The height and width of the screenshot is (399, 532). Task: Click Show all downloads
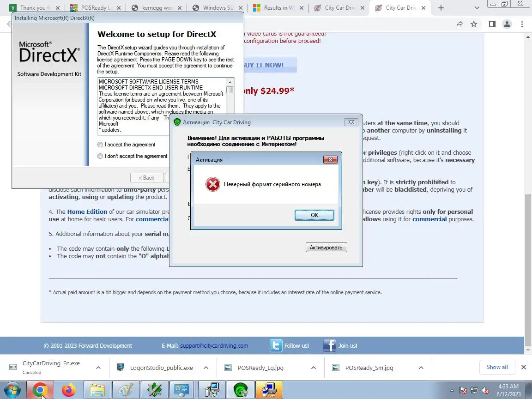click(x=497, y=367)
